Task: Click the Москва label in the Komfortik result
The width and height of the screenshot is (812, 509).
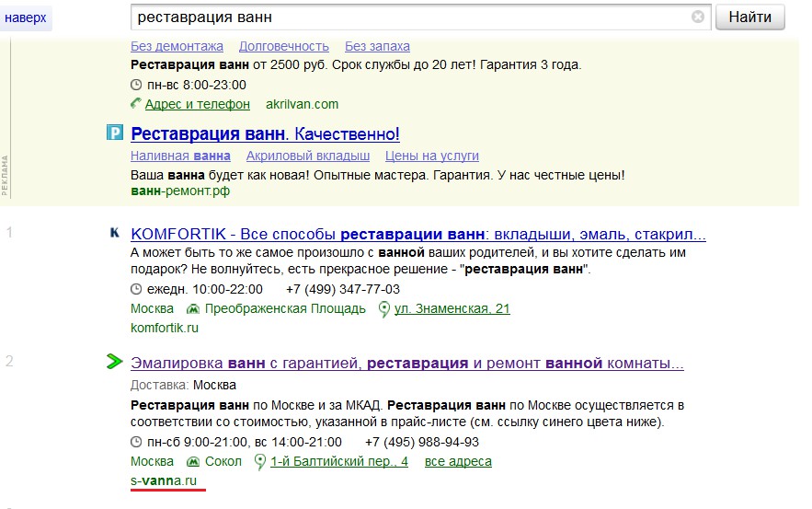Action: click(x=152, y=309)
